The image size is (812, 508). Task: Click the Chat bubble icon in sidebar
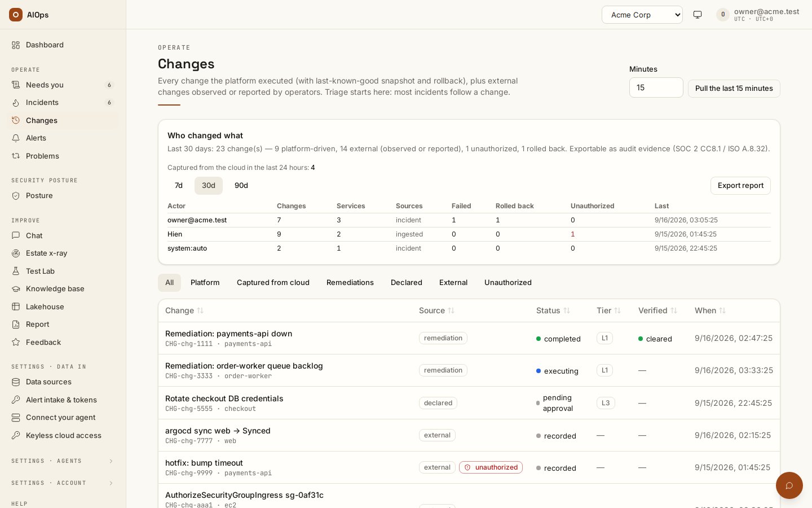[16, 236]
